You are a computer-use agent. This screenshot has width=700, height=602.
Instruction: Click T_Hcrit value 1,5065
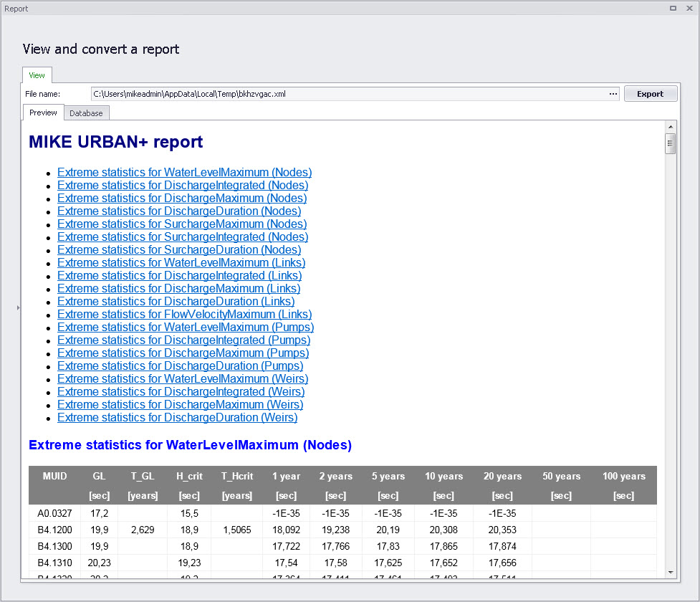[237, 530]
